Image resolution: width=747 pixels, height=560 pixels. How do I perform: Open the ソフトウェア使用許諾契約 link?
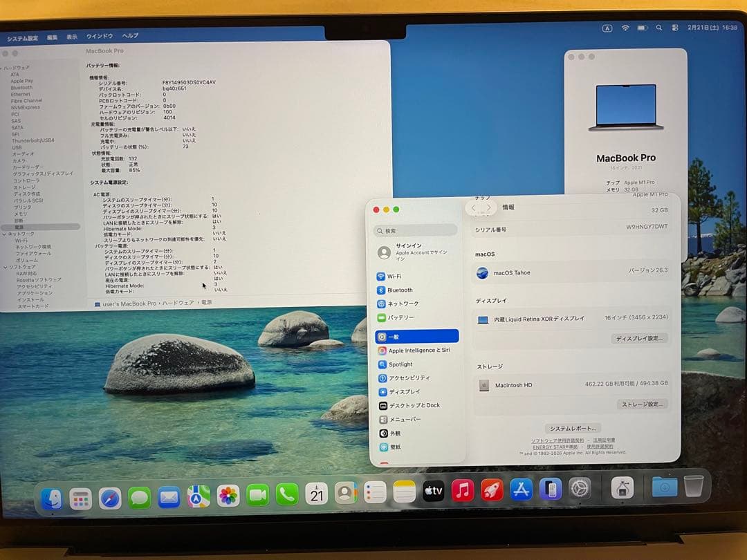557,441
